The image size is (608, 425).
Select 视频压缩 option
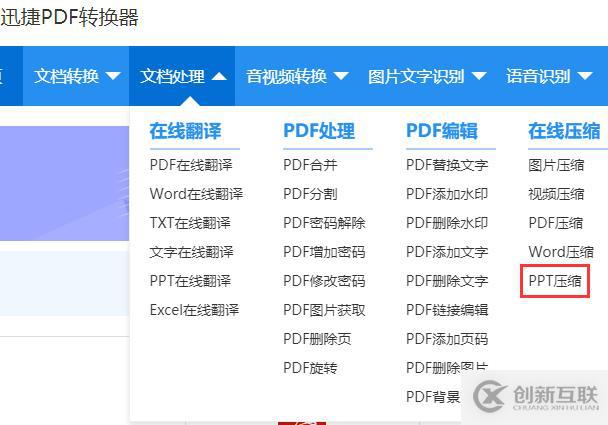coord(556,193)
